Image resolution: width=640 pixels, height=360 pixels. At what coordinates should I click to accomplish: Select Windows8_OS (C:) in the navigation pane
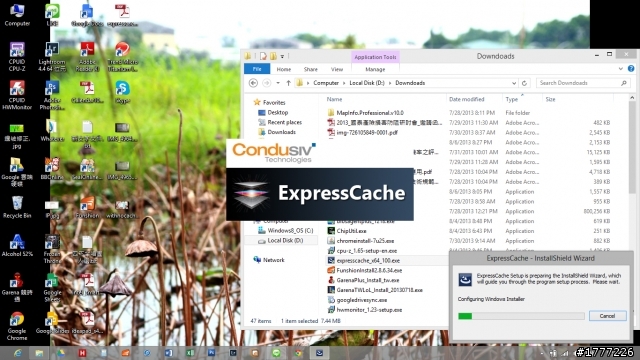[x=290, y=231]
